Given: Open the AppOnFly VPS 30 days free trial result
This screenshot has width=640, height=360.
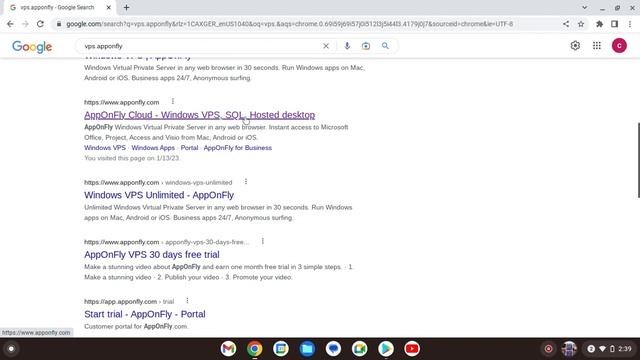Looking at the screenshot, I should coord(152,255).
